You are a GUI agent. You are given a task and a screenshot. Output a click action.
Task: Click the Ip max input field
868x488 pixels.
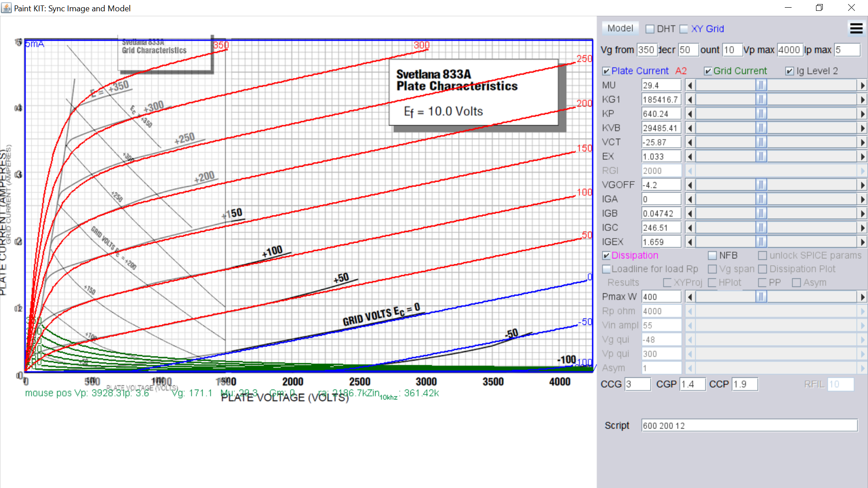click(x=847, y=50)
